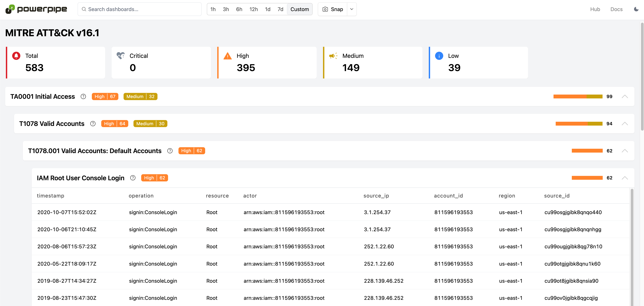The height and width of the screenshot is (306, 644).
Task: Toggle dark mode with moon icon
Action: pos(636,9)
